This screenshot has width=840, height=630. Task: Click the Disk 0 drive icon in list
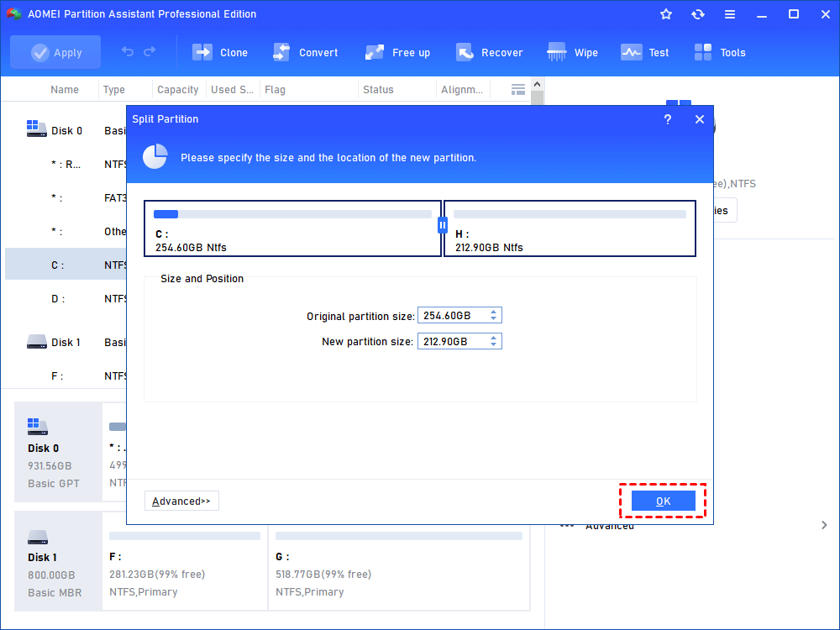pos(36,129)
